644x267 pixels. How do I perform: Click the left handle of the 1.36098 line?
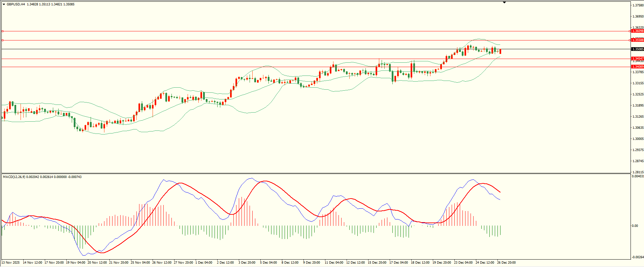pos(3,31)
